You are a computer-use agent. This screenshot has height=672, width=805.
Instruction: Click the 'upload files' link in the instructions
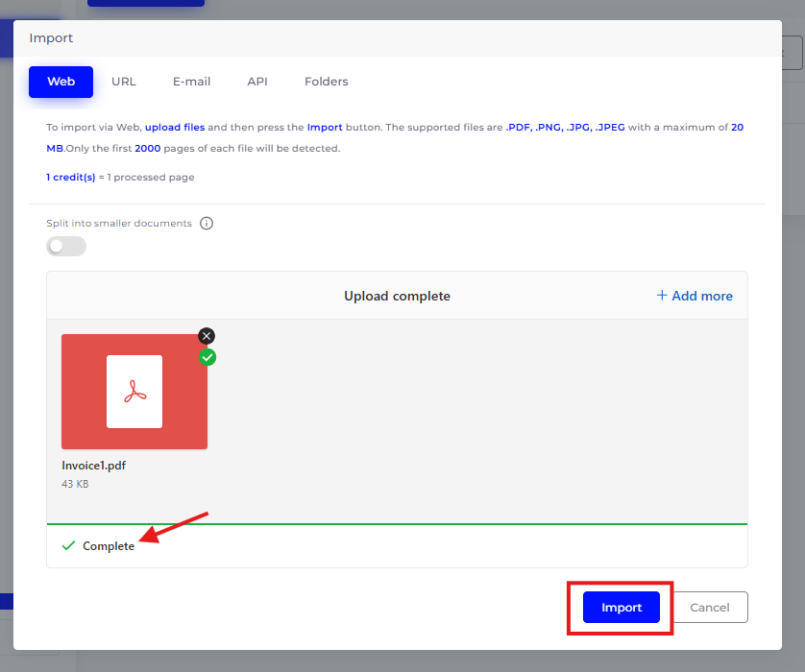(x=175, y=128)
